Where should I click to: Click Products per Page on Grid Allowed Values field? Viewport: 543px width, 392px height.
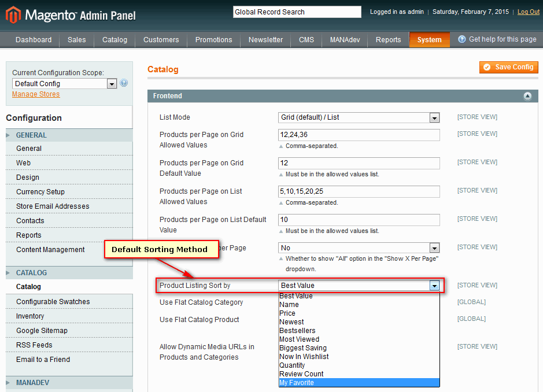pos(359,135)
